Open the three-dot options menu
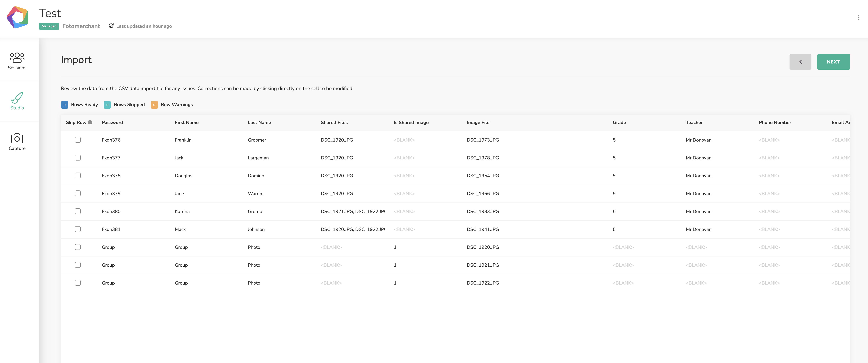Viewport: 868px width, 363px height. (x=858, y=18)
